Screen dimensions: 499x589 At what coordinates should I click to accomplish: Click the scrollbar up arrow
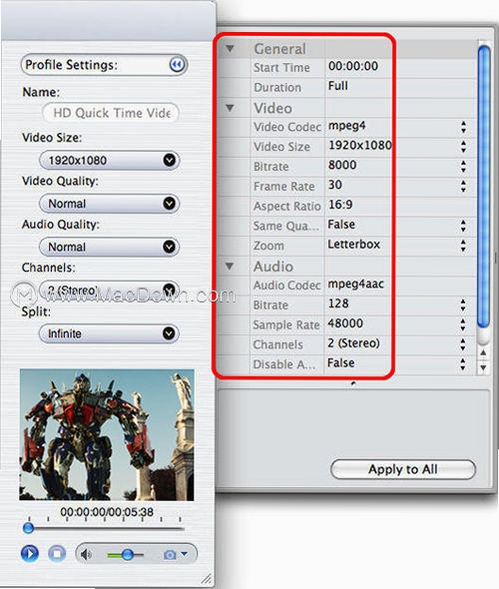point(483,353)
